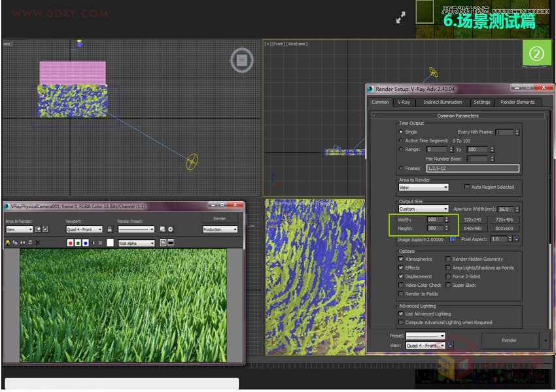Open the render region edit icon

pyautogui.click(x=47, y=229)
